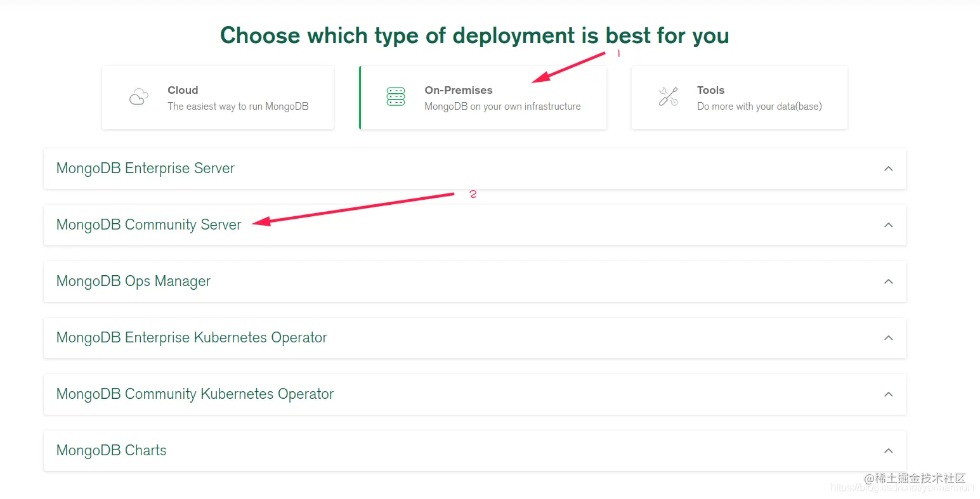
Task: Expand MongoDB Community Server chevron
Action: [x=889, y=225]
